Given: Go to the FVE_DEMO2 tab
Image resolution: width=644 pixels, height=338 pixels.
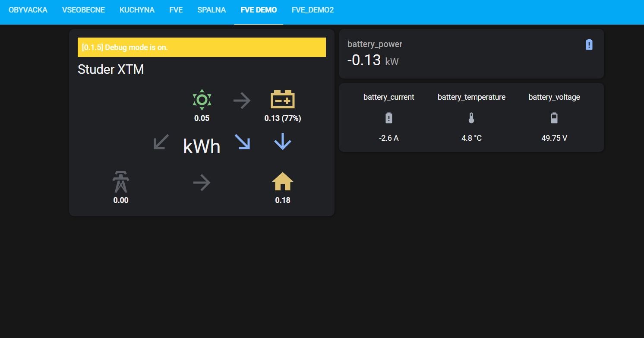Looking at the screenshot, I should pyautogui.click(x=313, y=10).
